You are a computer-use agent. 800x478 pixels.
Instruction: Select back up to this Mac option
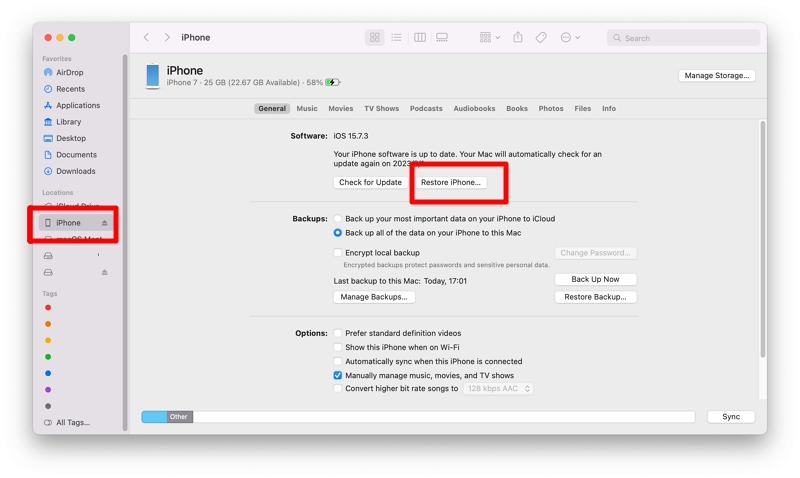pyautogui.click(x=338, y=233)
